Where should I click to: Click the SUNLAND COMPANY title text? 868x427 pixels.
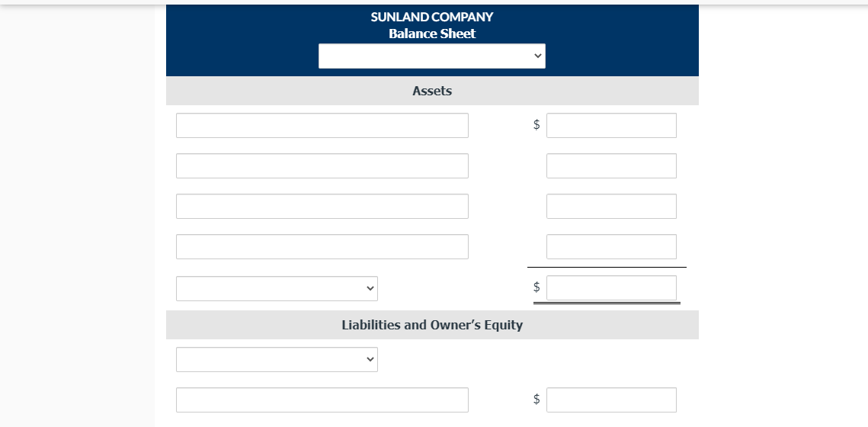(x=432, y=18)
